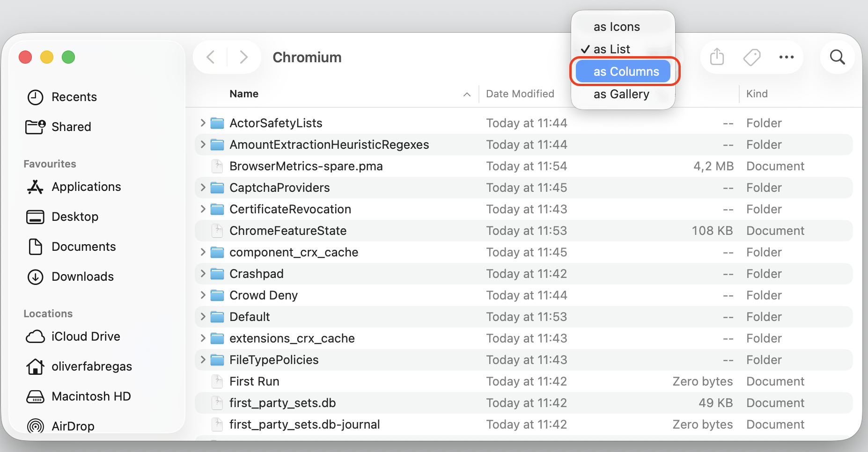Select the ChromeFeatureState document icon

pyautogui.click(x=217, y=231)
